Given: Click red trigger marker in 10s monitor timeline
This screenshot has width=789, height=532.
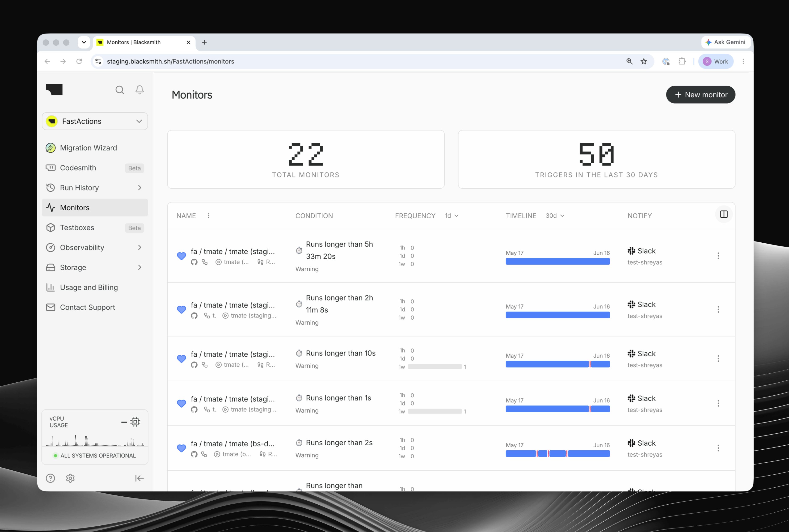Looking at the screenshot, I should [590, 364].
